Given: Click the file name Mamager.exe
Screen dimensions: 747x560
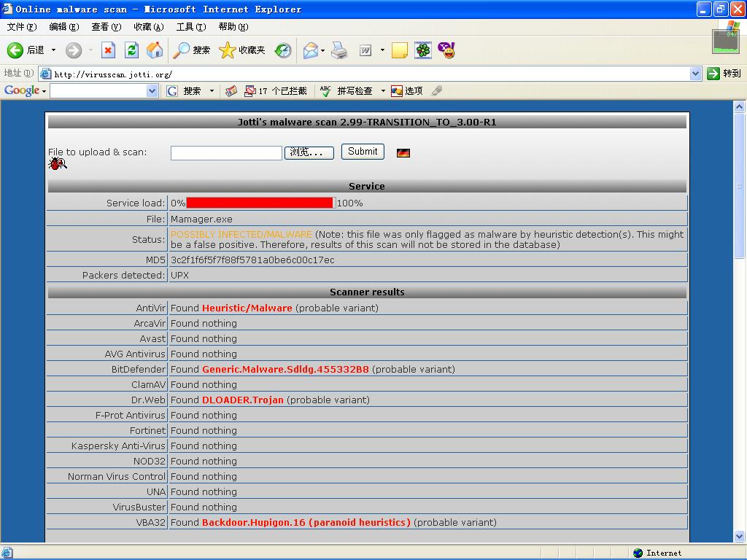Looking at the screenshot, I should (201, 219).
